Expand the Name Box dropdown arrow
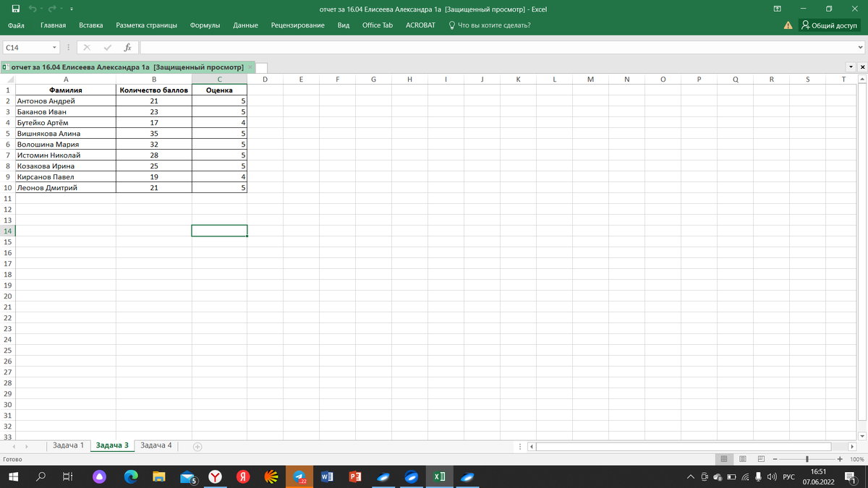This screenshot has width=868, height=488. pyautogui.click(x=54, y=48)
